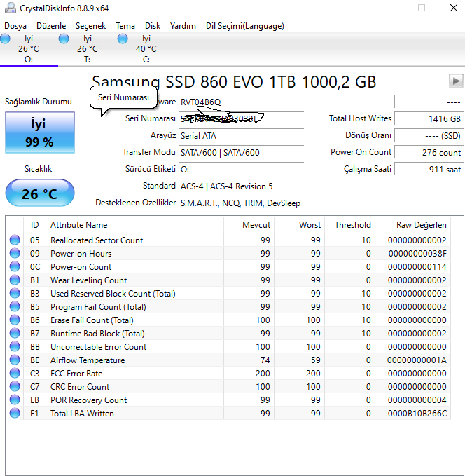Click raw value 0000000001A
Image resolution: width=465 pixels, height=476 pixels.
point(417,360)
